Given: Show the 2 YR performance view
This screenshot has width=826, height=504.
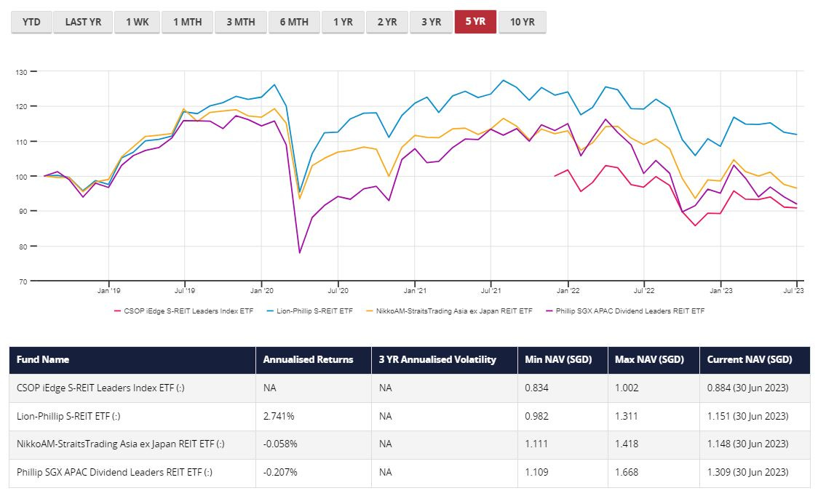Looking at the screenshot, I should tap(386, 22).
